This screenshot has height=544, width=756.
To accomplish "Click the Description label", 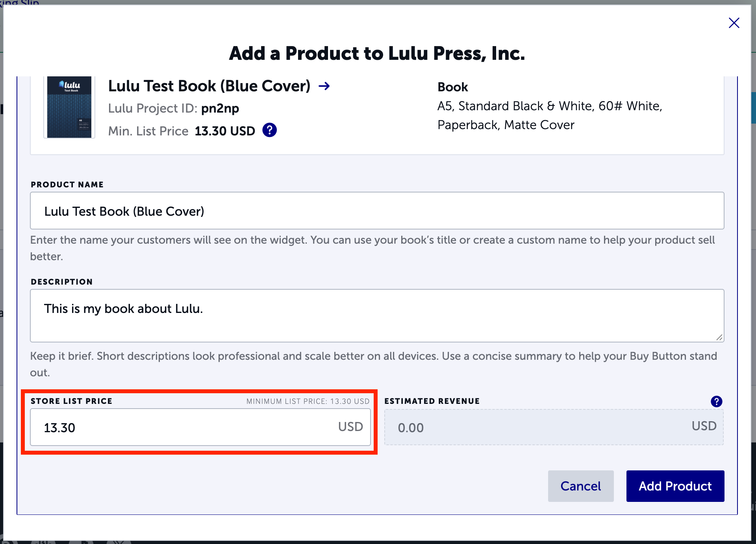I will pos(62,282).
